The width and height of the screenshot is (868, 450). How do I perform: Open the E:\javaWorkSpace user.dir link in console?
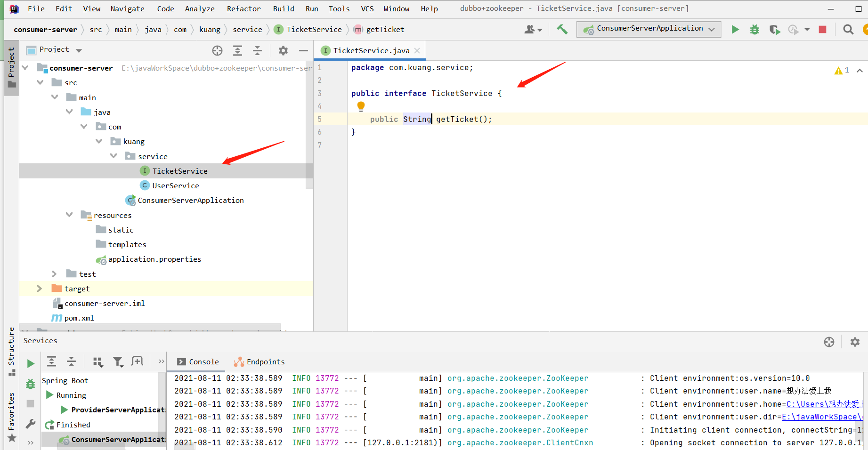coord(822,417)
